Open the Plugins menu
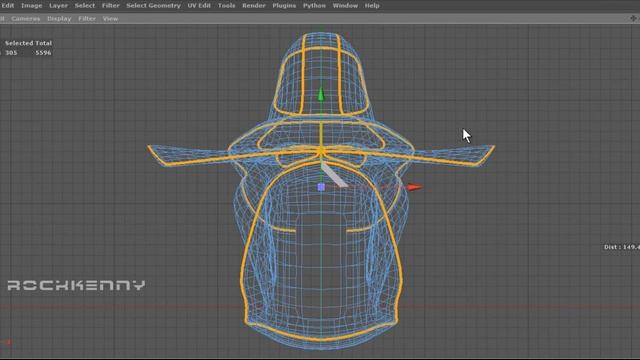The image size is (640, 360). 284,6
